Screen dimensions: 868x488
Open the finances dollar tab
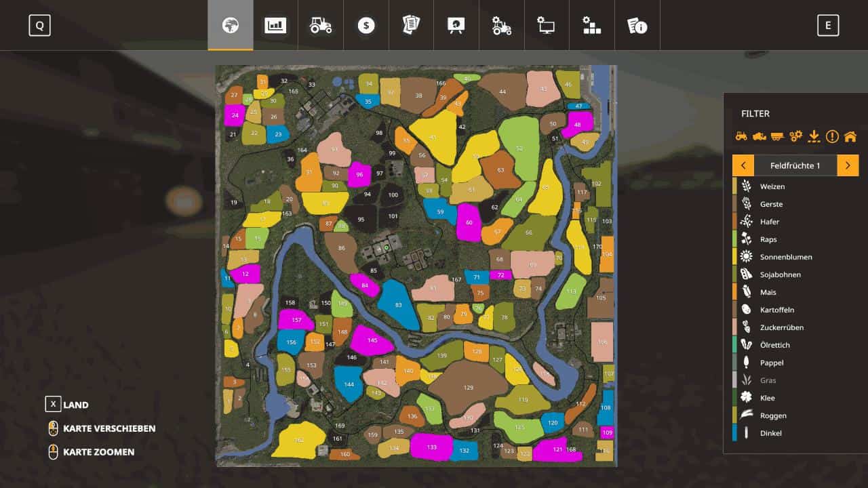click(x=366, y=26)
